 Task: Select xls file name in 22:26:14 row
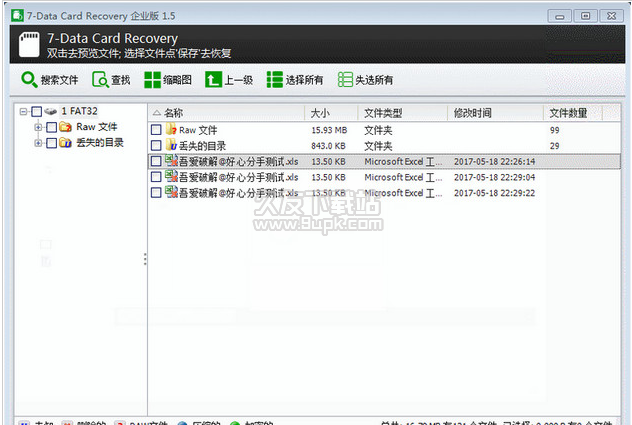tap(238, 162)
